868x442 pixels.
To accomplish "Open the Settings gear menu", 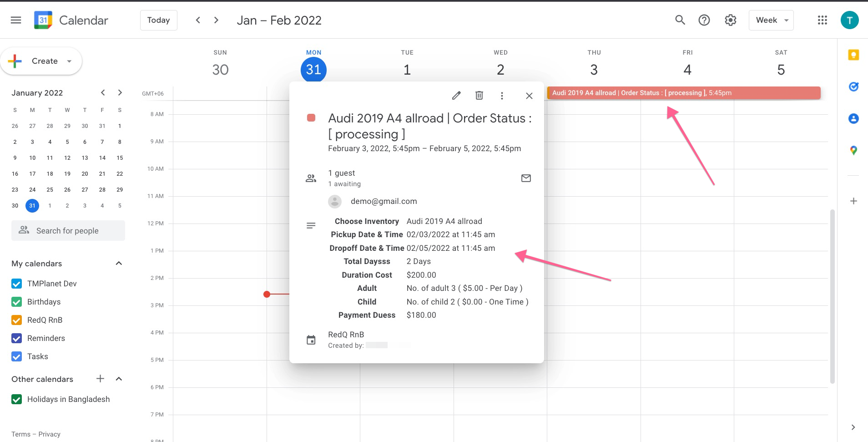I will click(731, 20).
